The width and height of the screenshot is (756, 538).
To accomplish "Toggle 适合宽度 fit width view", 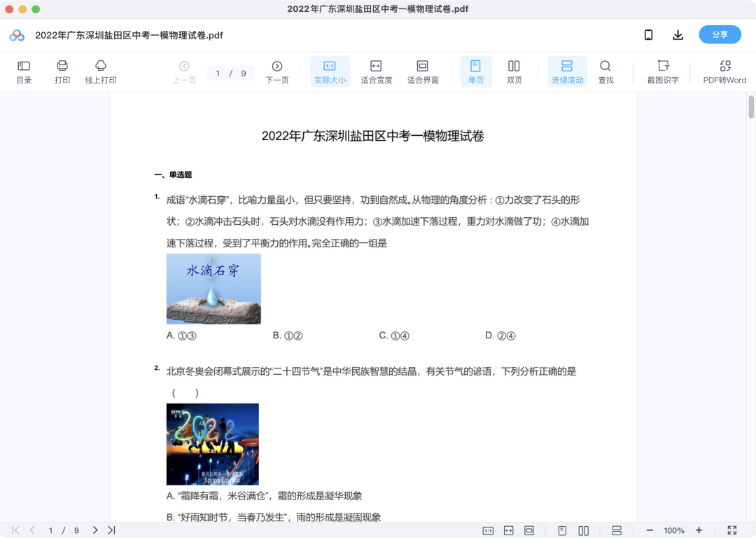I will (x=376, y=72).
